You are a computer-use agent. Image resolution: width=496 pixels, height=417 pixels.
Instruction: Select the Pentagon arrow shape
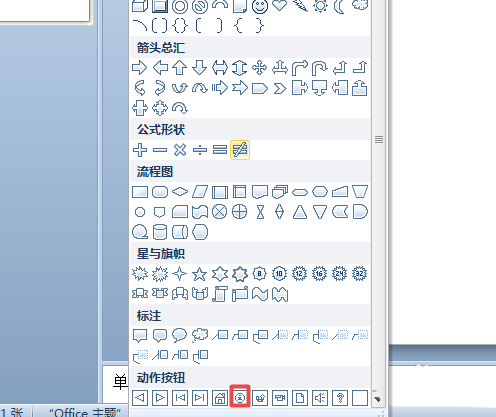click(x=260, y=88)
